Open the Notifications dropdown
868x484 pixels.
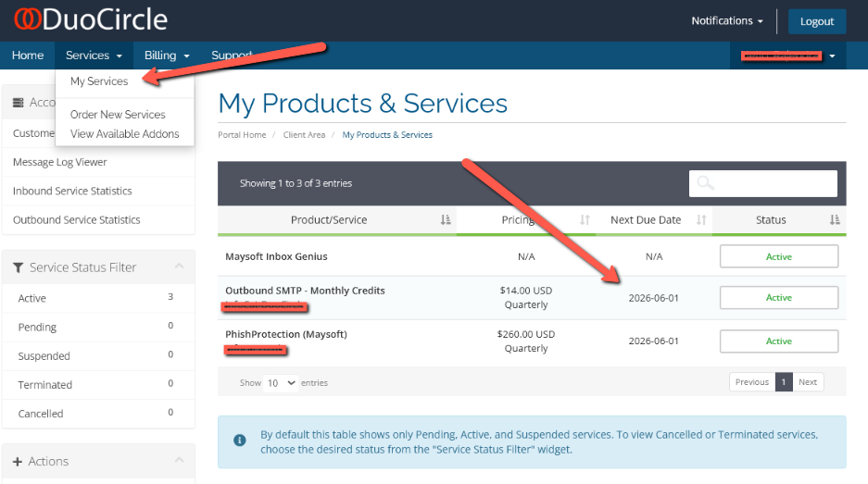(727, 21)
